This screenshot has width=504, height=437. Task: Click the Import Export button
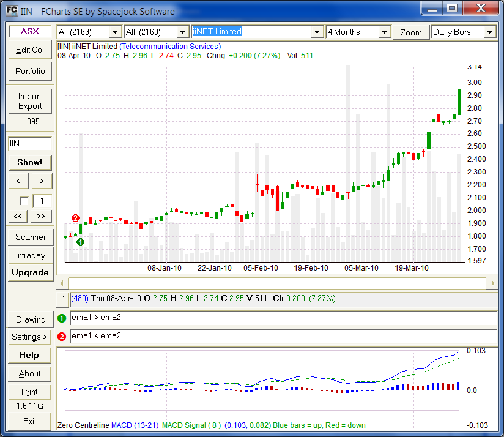tap(30, 101)
